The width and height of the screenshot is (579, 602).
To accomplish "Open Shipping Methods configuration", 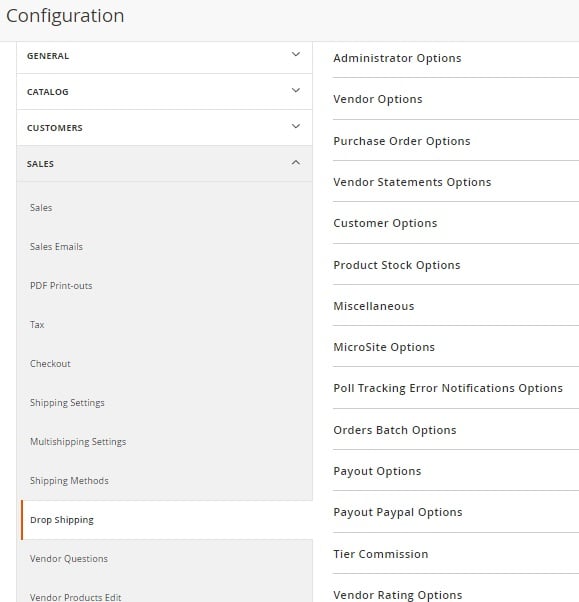I will coord(69,481).
